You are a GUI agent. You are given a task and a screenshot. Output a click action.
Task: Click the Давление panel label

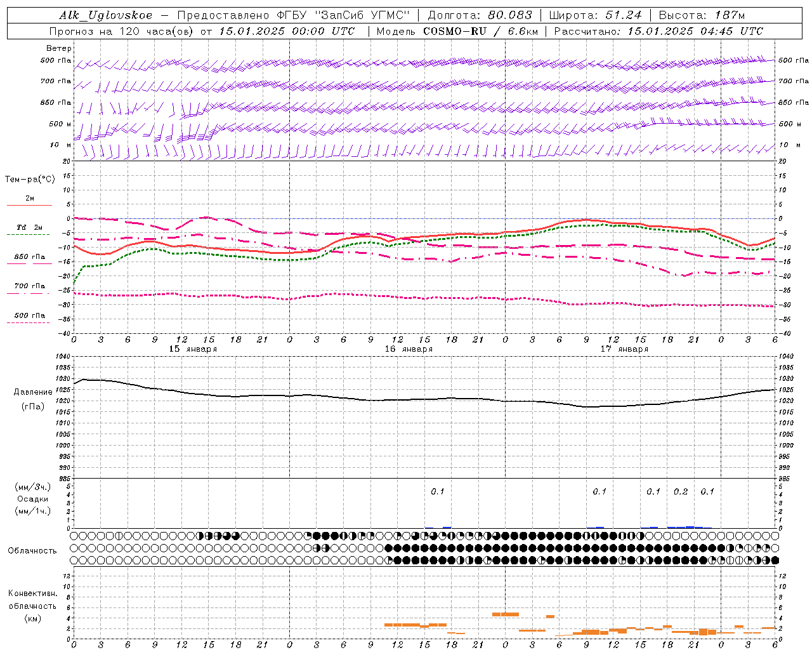coord(33,392)
